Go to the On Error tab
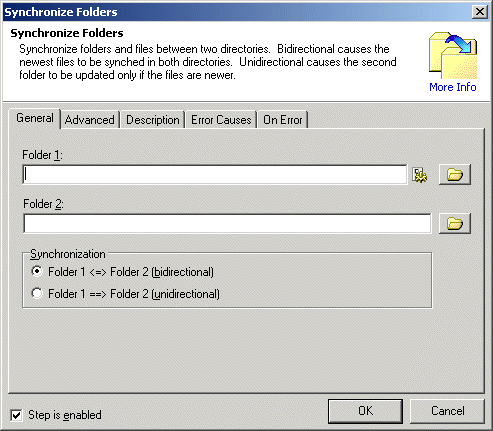Image resolution: width=493 pixels, height=431 pixels. pos(283,120)
